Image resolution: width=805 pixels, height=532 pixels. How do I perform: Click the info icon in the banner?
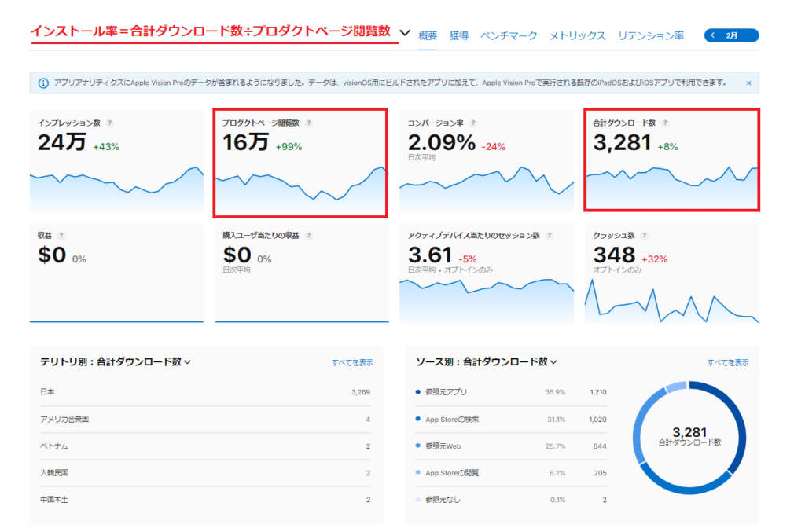pos(44,83)
